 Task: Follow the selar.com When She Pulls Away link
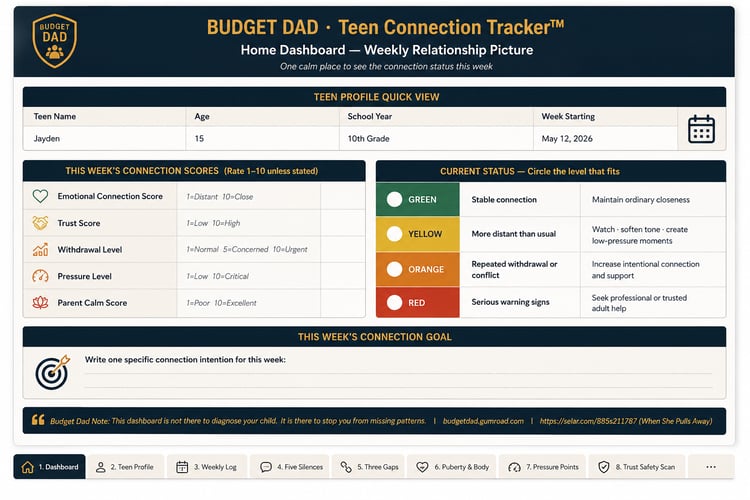626,421
